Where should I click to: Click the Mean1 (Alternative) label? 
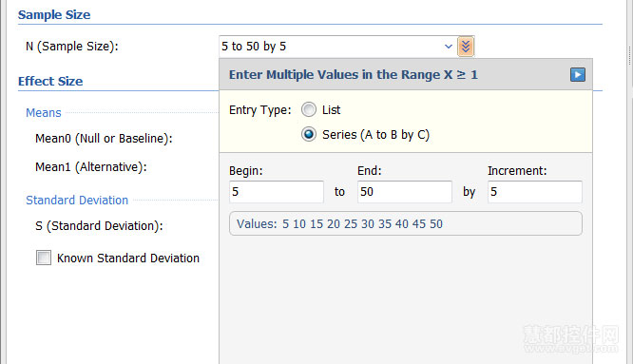[91, 167]
